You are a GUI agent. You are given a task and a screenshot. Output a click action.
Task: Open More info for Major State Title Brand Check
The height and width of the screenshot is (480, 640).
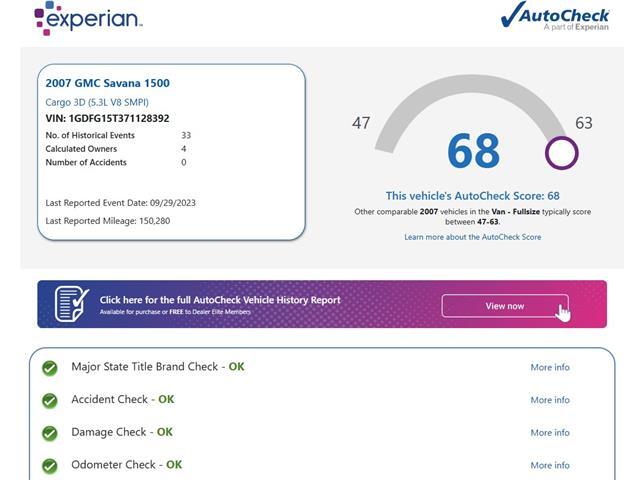point(550,367)
